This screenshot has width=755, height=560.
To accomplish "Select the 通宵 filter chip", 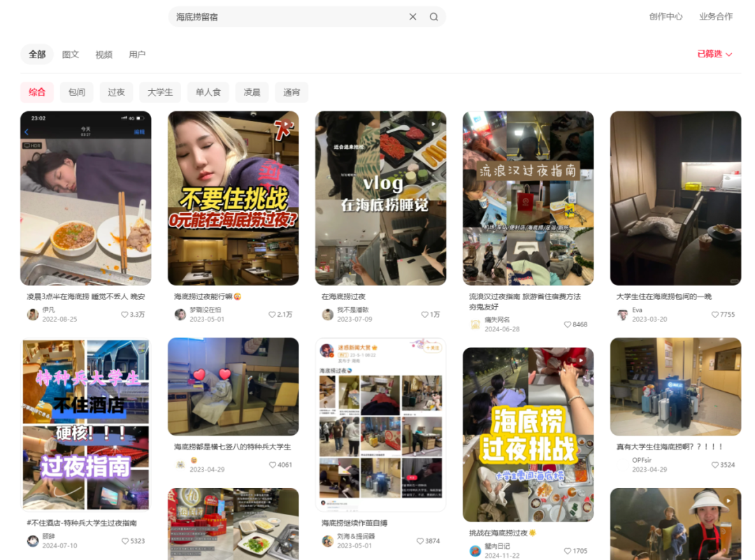I will 292,92.
